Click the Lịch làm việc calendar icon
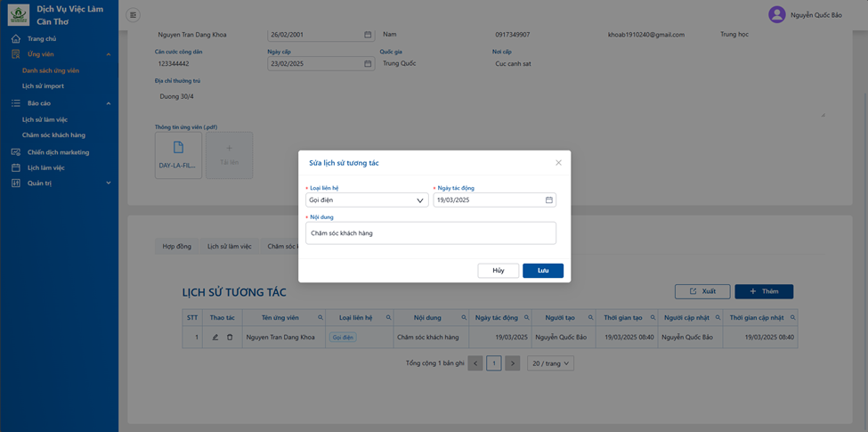 click(16, 167)
